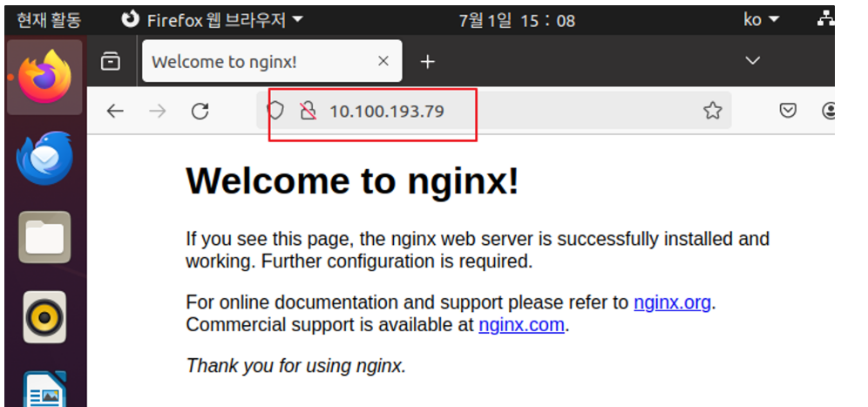868x407 pixels.
Task: Open the Files manager in the dock
Action: point(44,237)
